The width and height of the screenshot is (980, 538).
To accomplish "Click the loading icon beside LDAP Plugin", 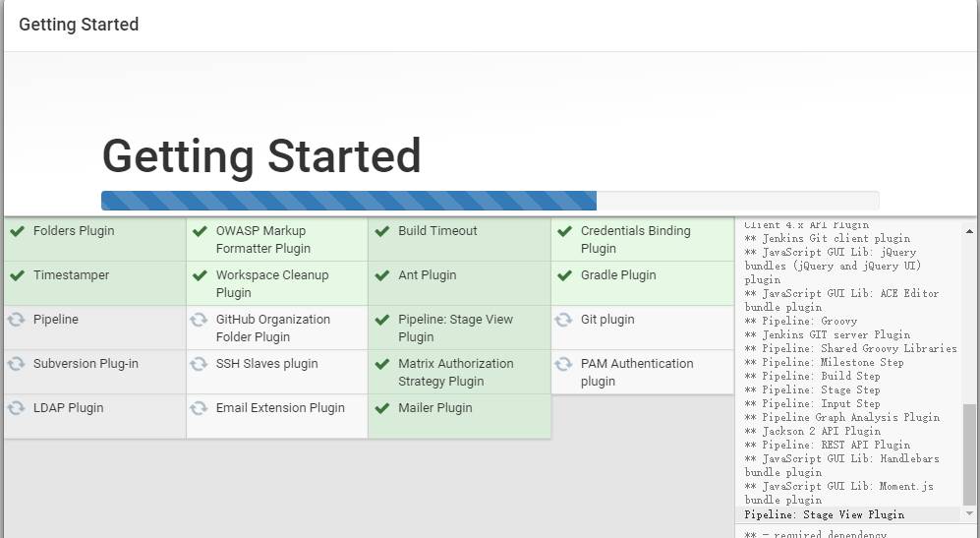I will (17, 408).
